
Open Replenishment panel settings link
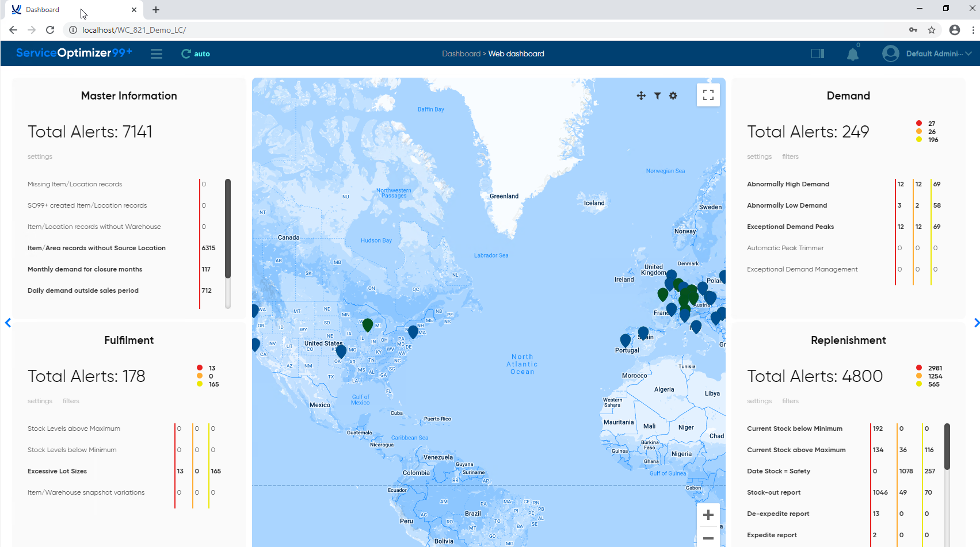click(x=759, y=401)
